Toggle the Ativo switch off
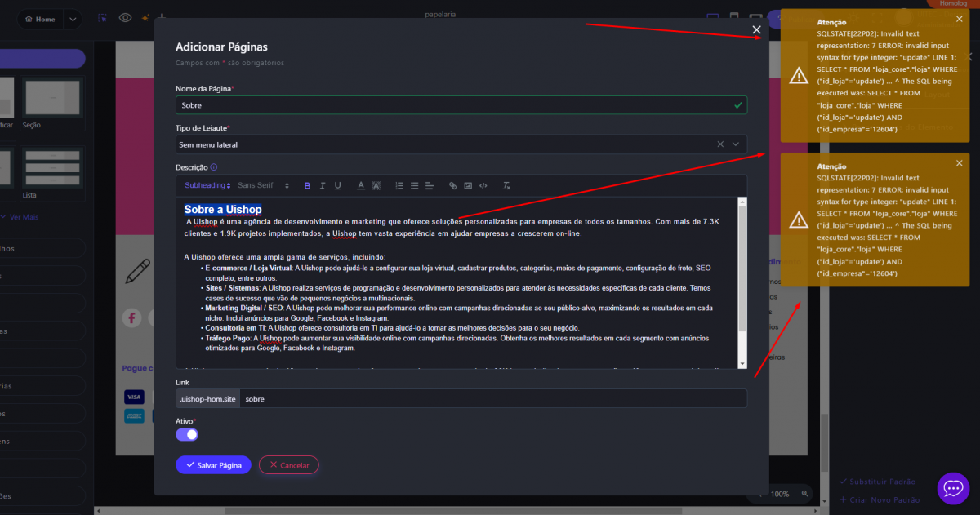 pyautogui.click(x=187, y=434)
